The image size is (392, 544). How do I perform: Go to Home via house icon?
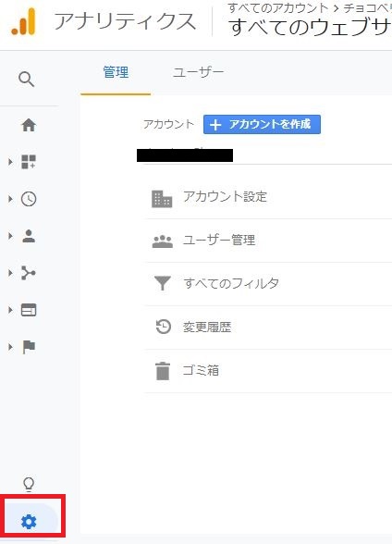pyautogui.click(x=29, y=125)
